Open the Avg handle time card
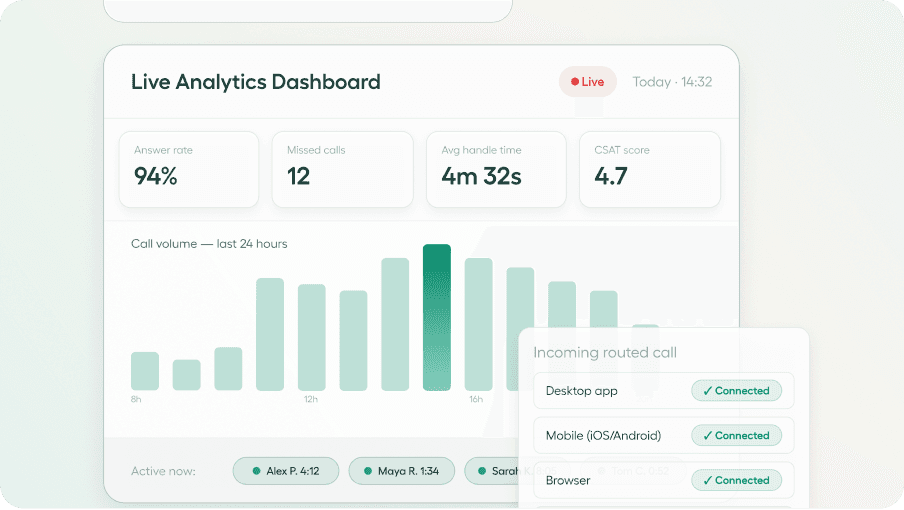904x510 pixels. pyautogui.click(x=496, y=169)
